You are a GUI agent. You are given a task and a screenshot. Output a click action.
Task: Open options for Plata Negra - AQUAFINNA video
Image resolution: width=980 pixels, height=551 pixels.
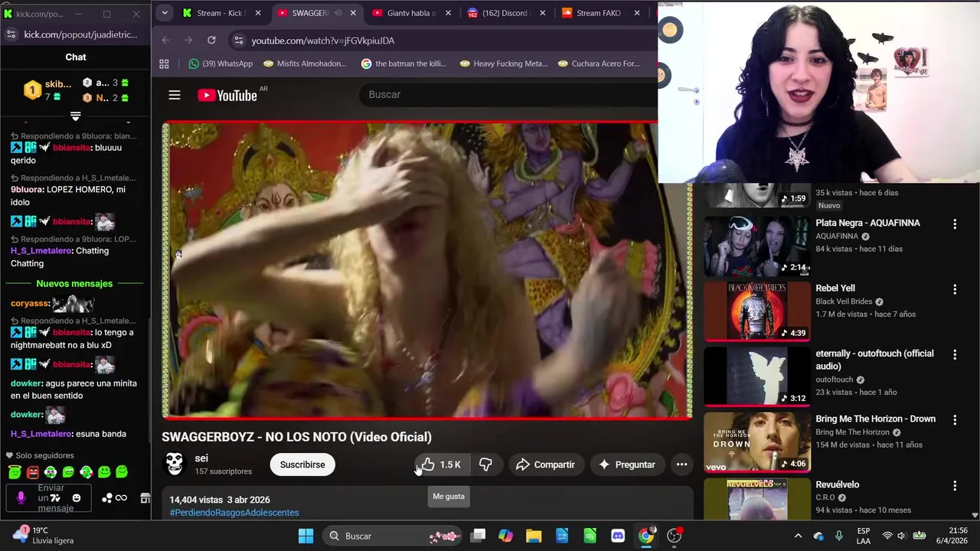click(954, 224)
